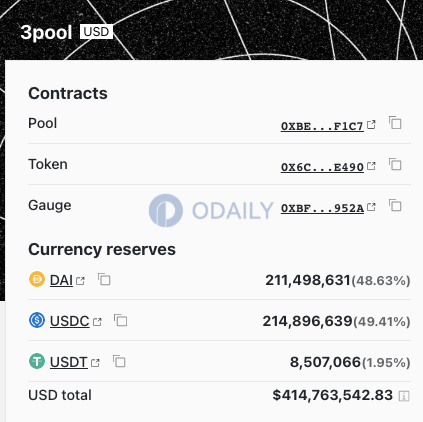Copy the USDC token address
423x422 pixels.
(x=121, y=320)
